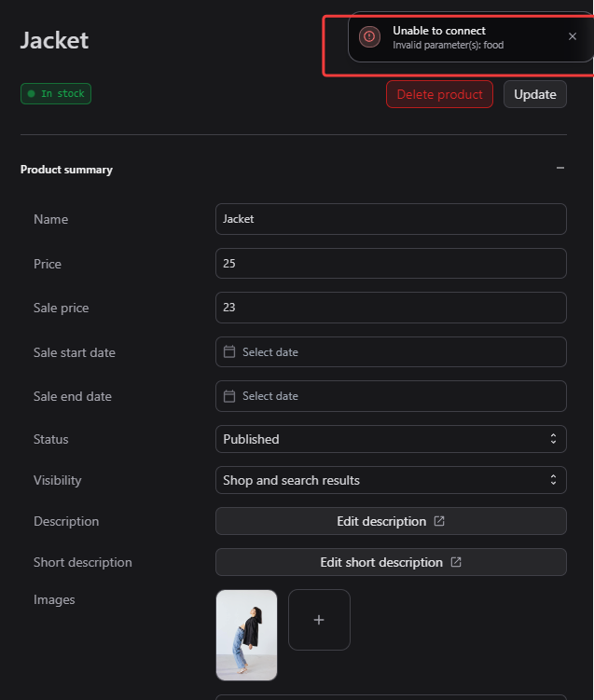The image size is (594, 700).
Task: Click the Product summary heading
Action: [66, 170]
